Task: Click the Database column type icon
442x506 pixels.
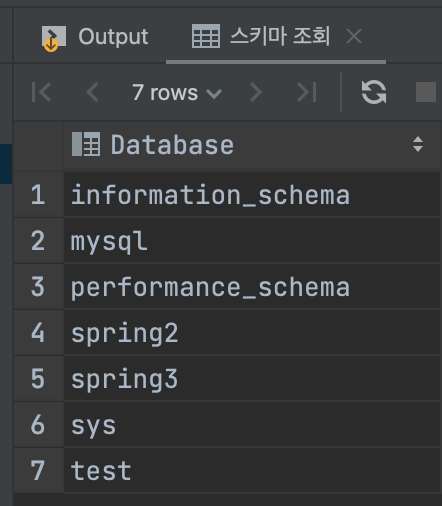Action: tap(86, 144)
